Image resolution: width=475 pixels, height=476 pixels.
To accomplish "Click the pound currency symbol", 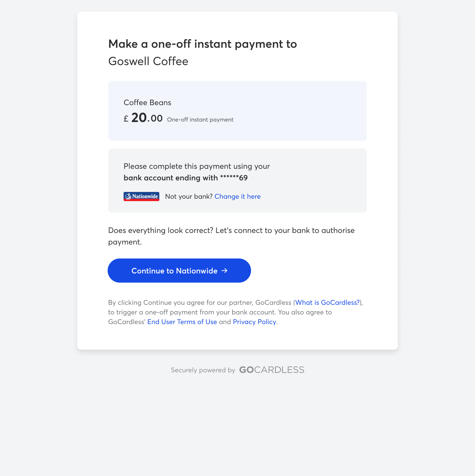I will (126, 119).
